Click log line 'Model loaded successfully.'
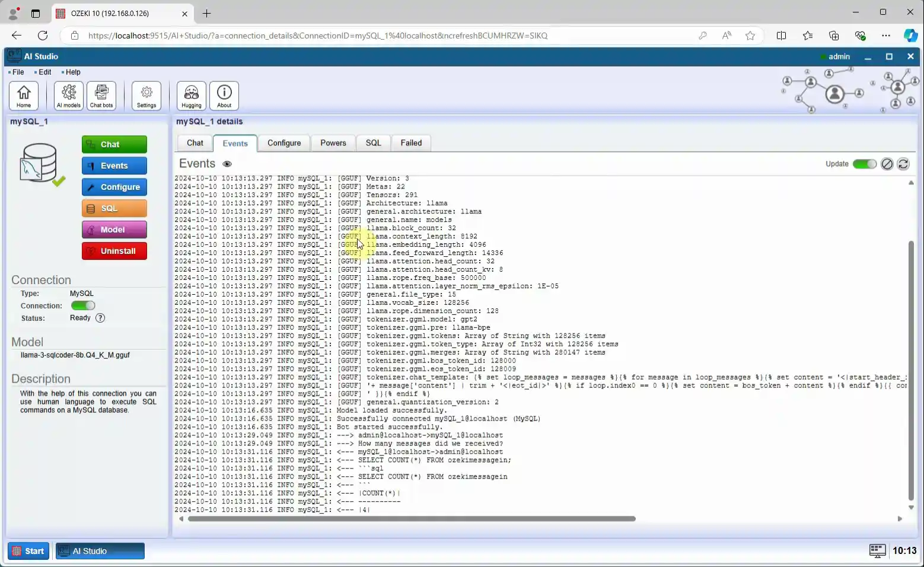 click(392, 410)
